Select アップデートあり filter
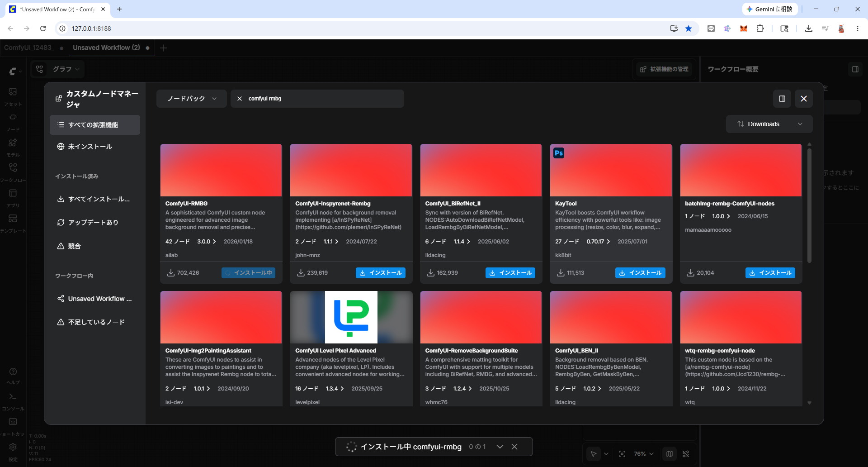Screen dimensions: 868x467 point(95,223)
